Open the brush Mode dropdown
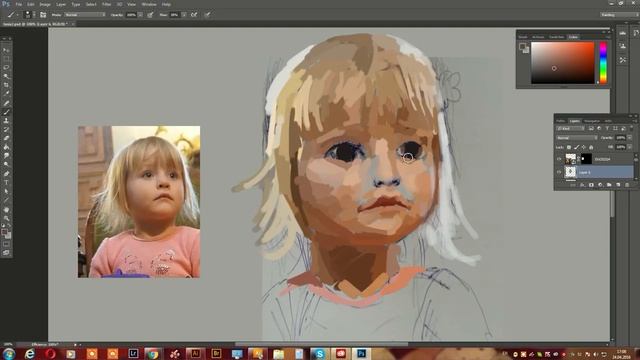This screenshot has height=360, width=640. 85,15
